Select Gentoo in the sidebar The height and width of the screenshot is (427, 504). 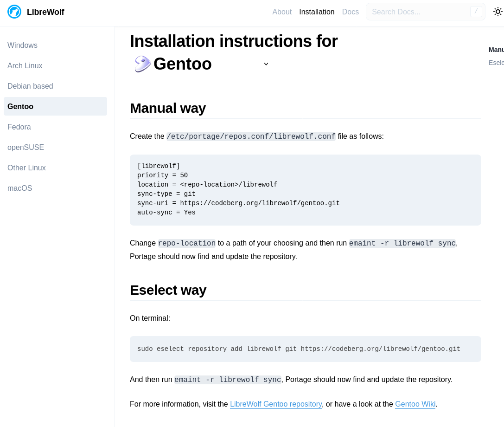(55, 106)
